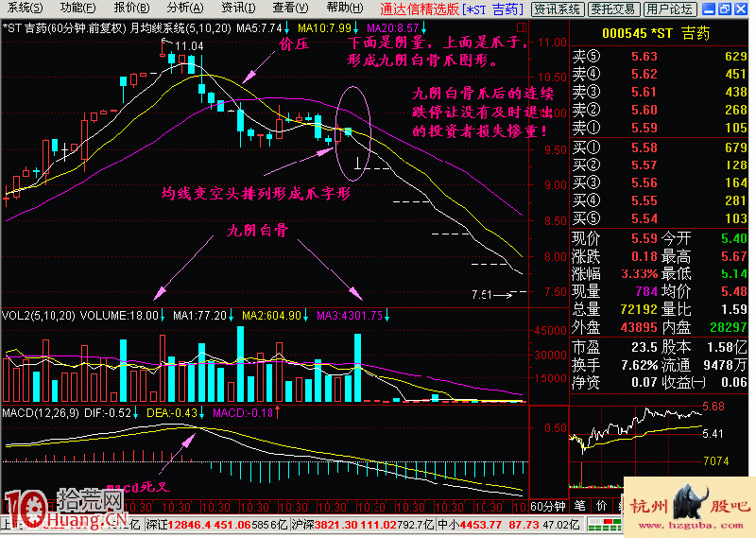Image resolution: width=756 pixels, height=538 pixels.
Task: Click the 市盈 23.5 value
Action: [x=644, y=347]
